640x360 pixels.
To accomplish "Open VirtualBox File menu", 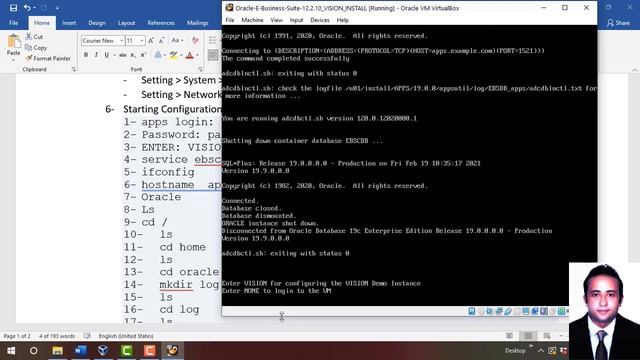I will (230, 20).
